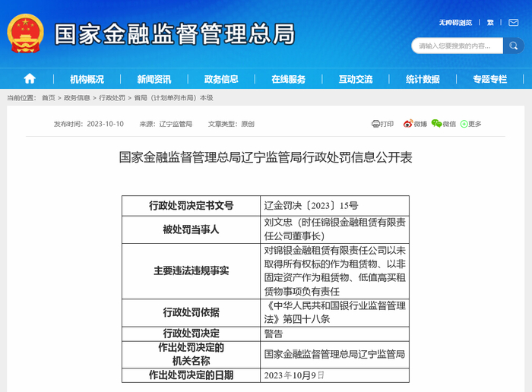Enable 无障碍浏览 accessibility mode
Screen dimensions: 532x392
tap(455, 23)
